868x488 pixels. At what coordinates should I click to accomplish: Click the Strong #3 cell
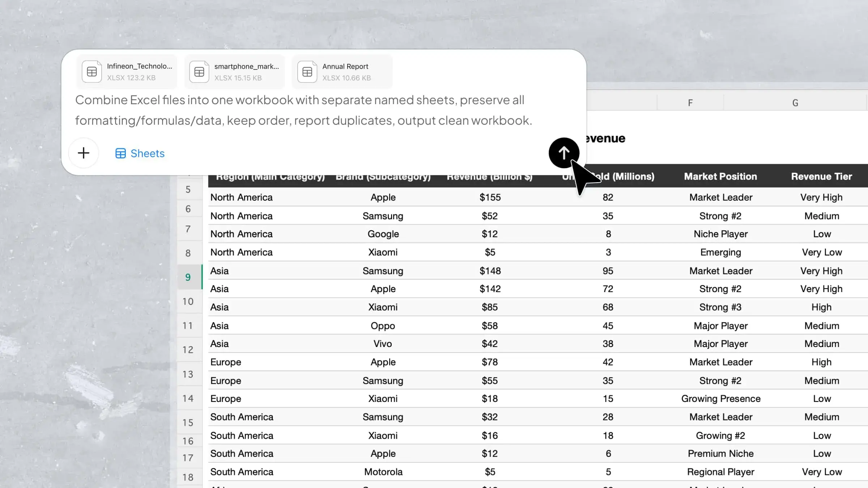720,307
